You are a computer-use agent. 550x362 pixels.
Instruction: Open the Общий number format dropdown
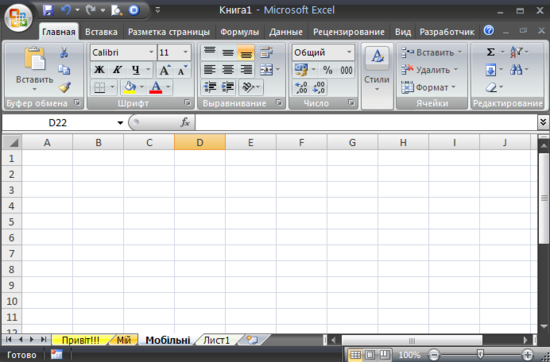349,52
